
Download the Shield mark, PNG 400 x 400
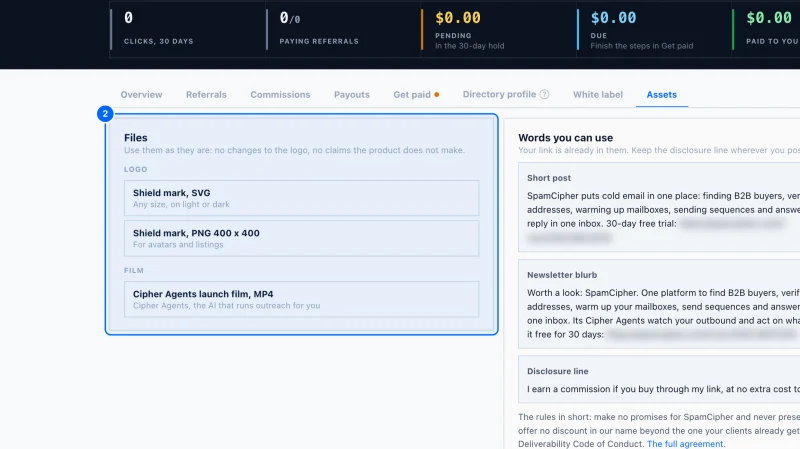(302, 238)
